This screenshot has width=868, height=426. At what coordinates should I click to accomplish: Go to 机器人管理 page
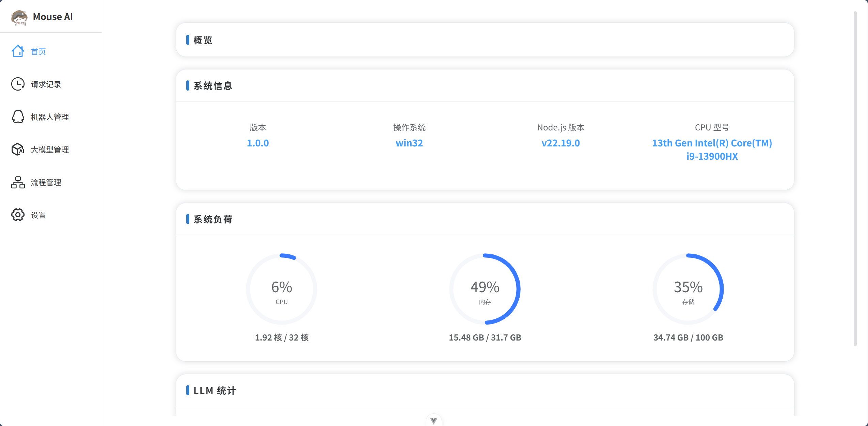(50, 117)
